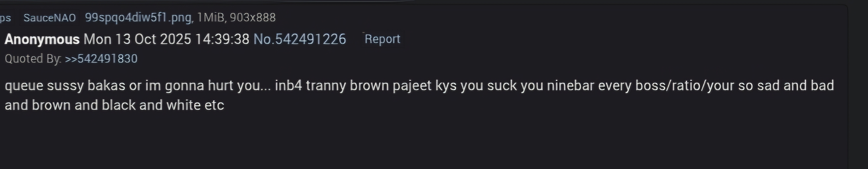Click the comment's first line starting 'queue sussy'
This screenshot has height=169, width=868.
coord(420,85)
